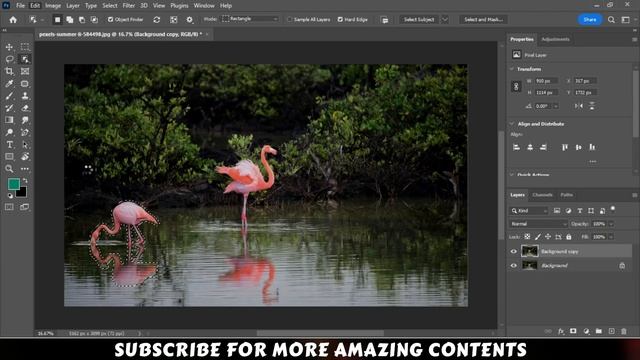The width and height of the screenshot is (640, 360).
Task: Toggle the Object Finder checkbox
Action: [110, 20]
